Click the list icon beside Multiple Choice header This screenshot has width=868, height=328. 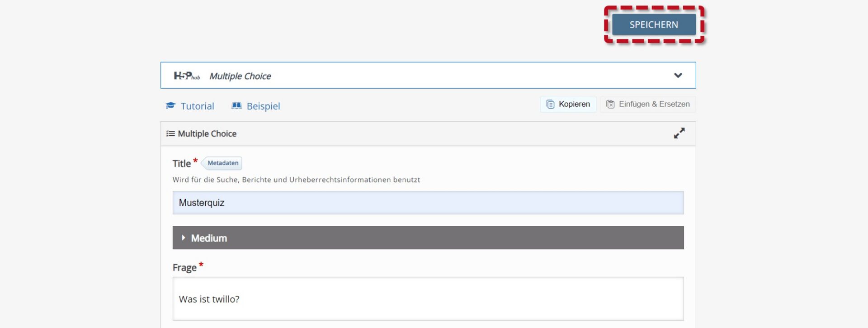click(x=170, y=133)
